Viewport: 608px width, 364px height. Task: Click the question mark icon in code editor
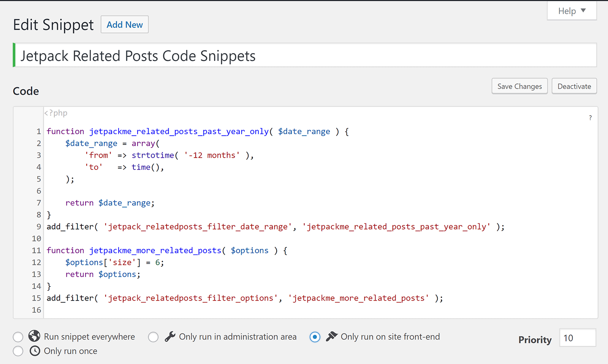click(590, 118)
